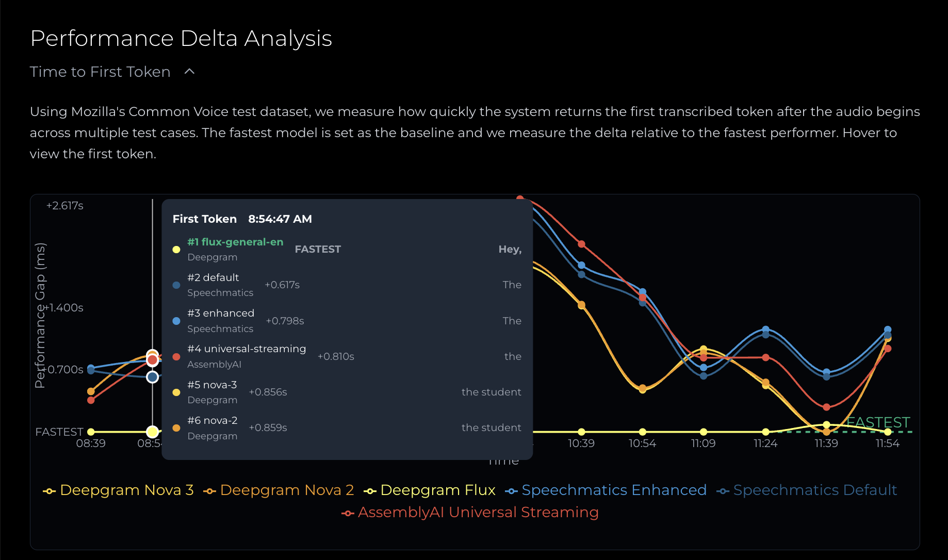
Task: Toggle Speechmatics Enhanced series visibility
Action: (606, 490)
